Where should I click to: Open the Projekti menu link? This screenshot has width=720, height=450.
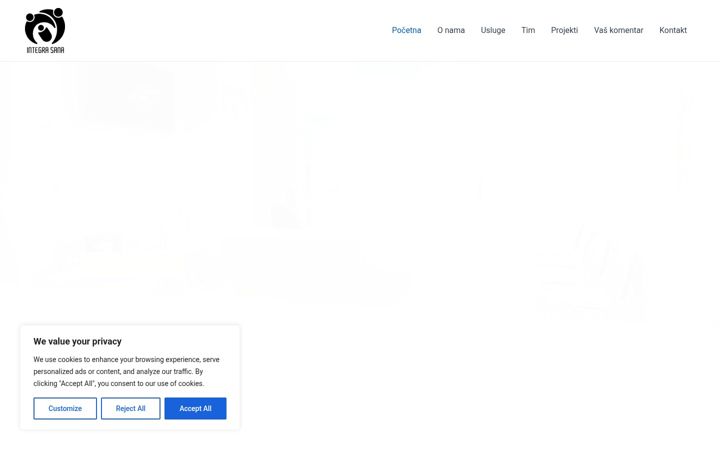pos(564,30)
